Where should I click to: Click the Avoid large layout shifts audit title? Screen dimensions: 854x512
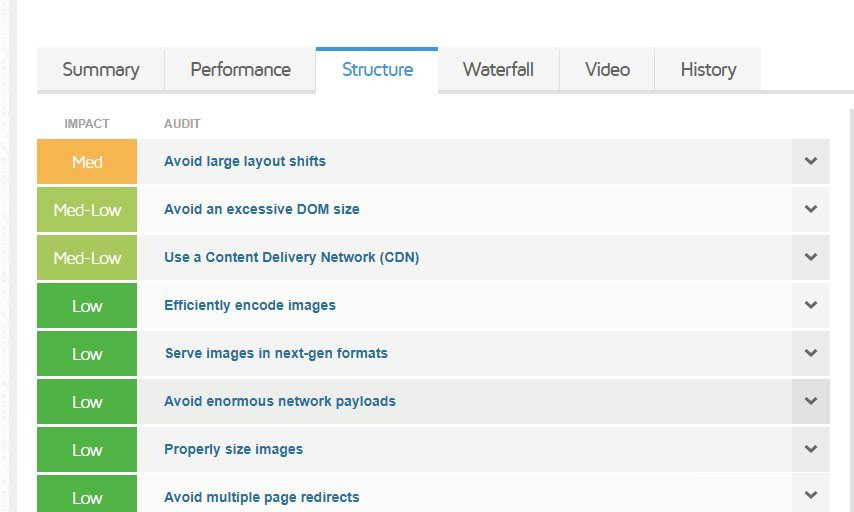pos(244,161)
